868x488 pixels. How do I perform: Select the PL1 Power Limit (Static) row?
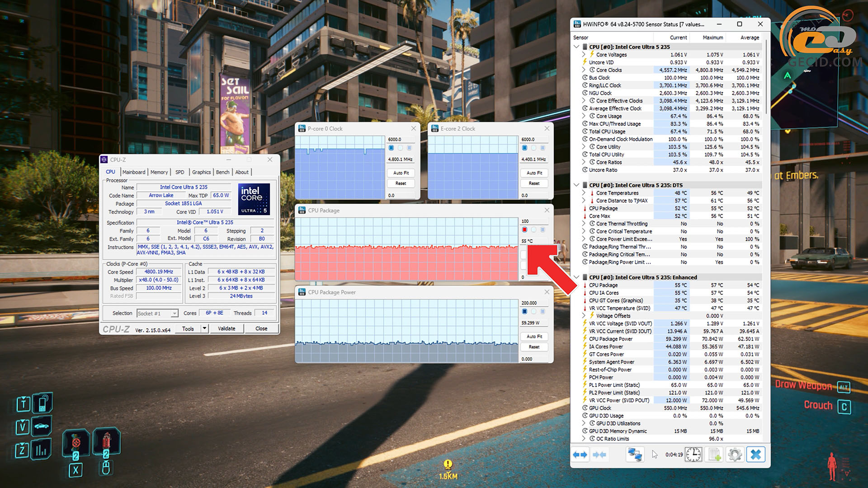coord(671,385)
